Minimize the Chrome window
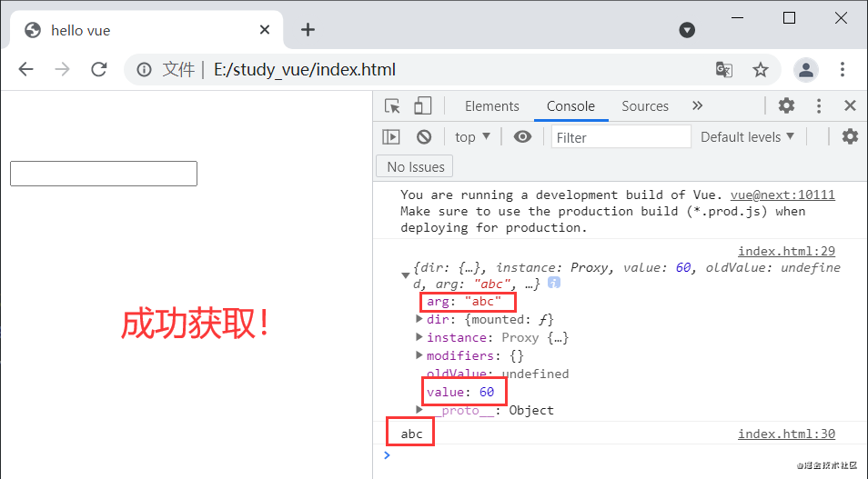Screen dimensions: 868x479 737,17
